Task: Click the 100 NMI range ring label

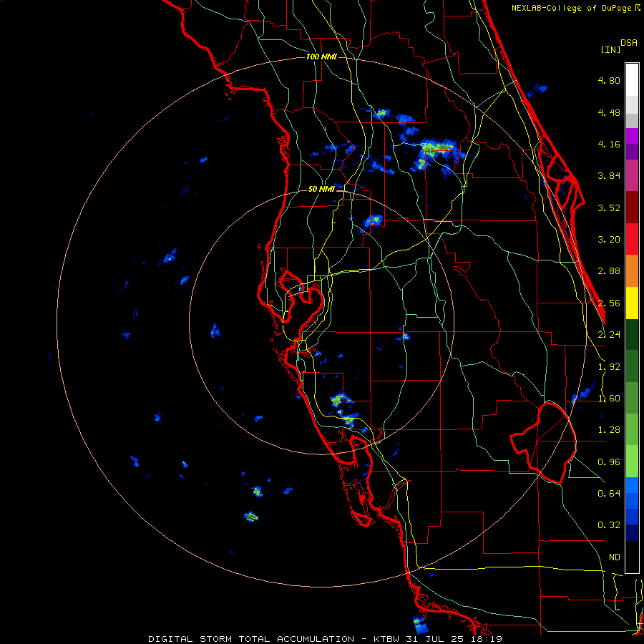Action: pos(321,57)
